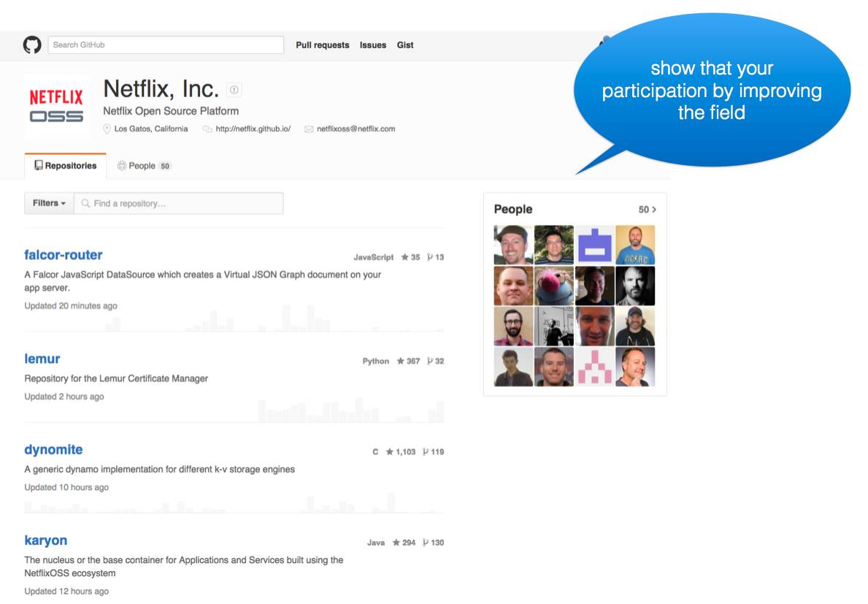This screenshot has height=604, width=868.
Task: Open the falcor-router repository link
Action: tap(64, 255)
